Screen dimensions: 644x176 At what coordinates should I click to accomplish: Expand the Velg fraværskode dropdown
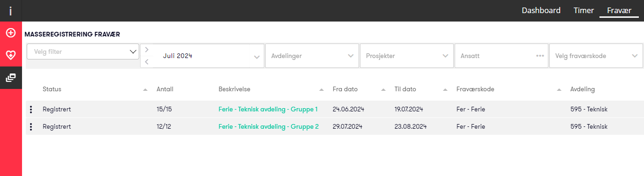pyautogui.click(x=596, y=56)
